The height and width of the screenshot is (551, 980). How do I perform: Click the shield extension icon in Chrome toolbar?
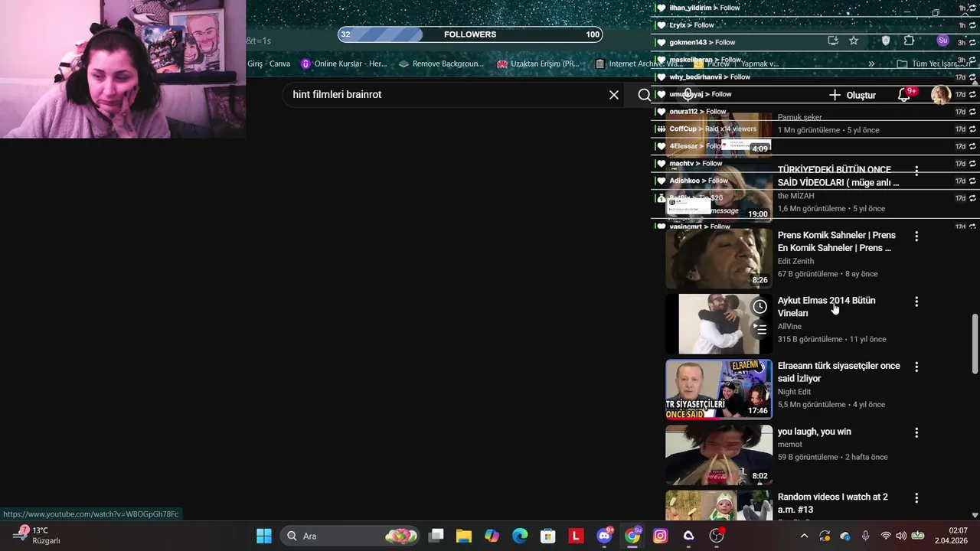pos(886,41)
